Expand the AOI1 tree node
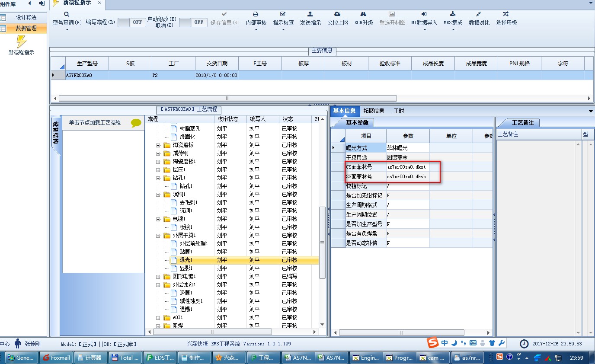 click(x=159, y=318)
